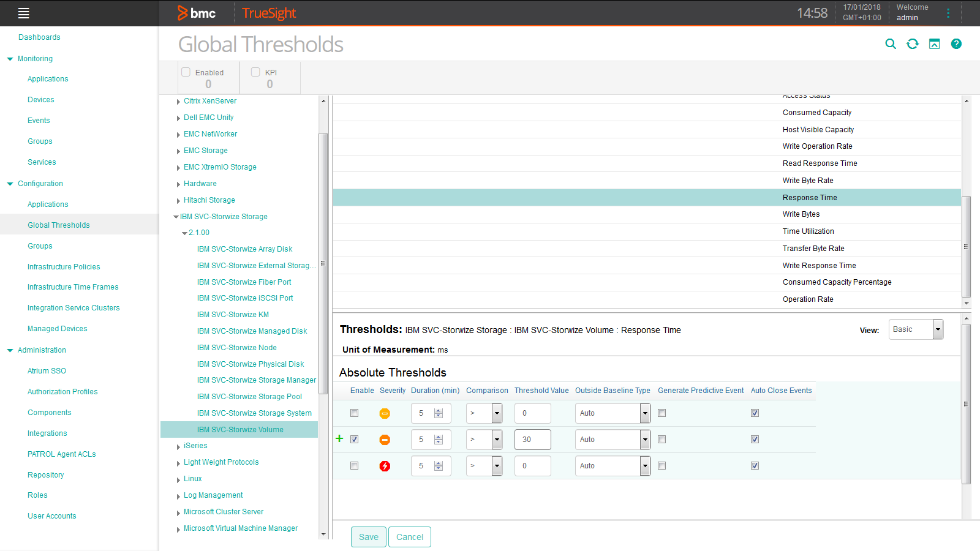980x551 pixels.
Task: Open Dashboards from the left navigation
Action: (39, 37)
